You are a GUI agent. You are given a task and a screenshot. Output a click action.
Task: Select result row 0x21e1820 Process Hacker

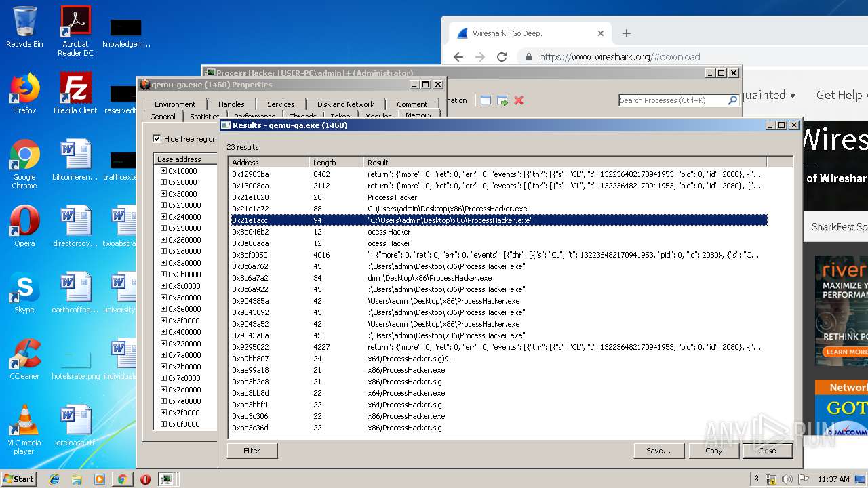click(x=498, y=197)
